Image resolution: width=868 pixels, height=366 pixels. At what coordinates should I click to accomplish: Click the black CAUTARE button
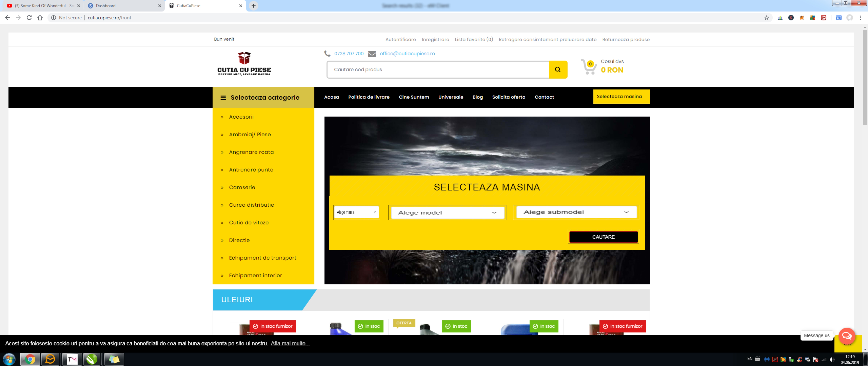tap(603, 237)
